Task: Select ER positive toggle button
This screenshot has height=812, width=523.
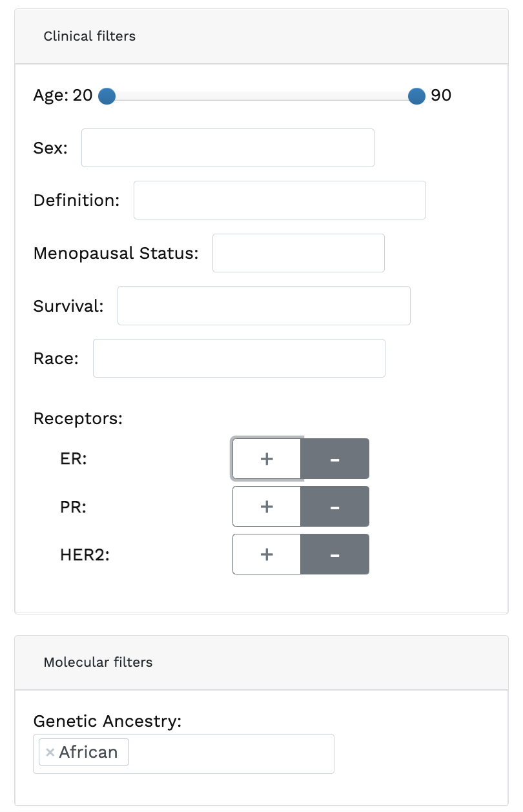Action: point(267,459)
